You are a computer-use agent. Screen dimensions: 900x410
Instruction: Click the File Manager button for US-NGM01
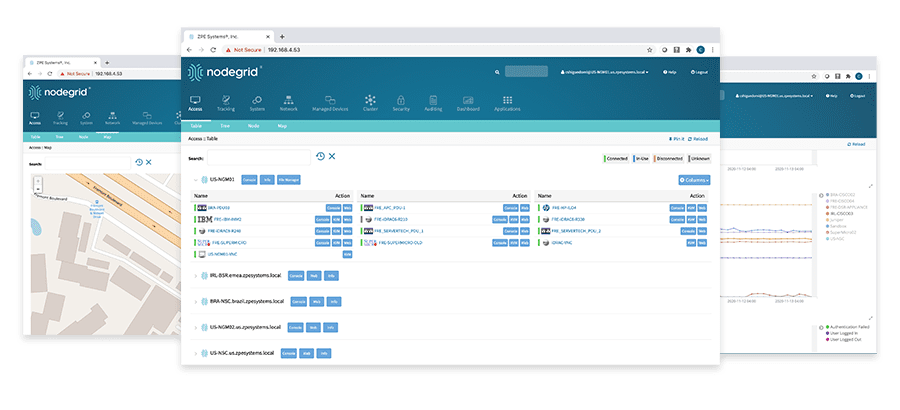coord(290,180)
